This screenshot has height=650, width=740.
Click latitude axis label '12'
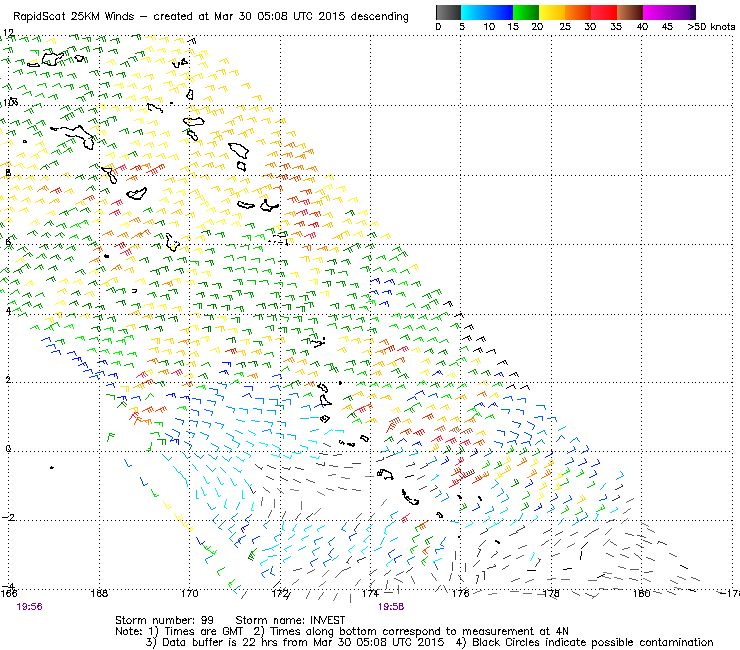(x=8, y=33)
